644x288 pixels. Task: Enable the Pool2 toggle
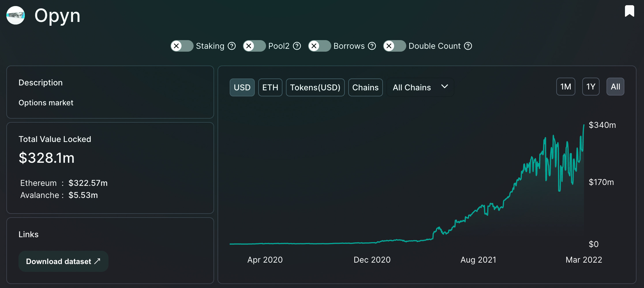coord(254,46)
